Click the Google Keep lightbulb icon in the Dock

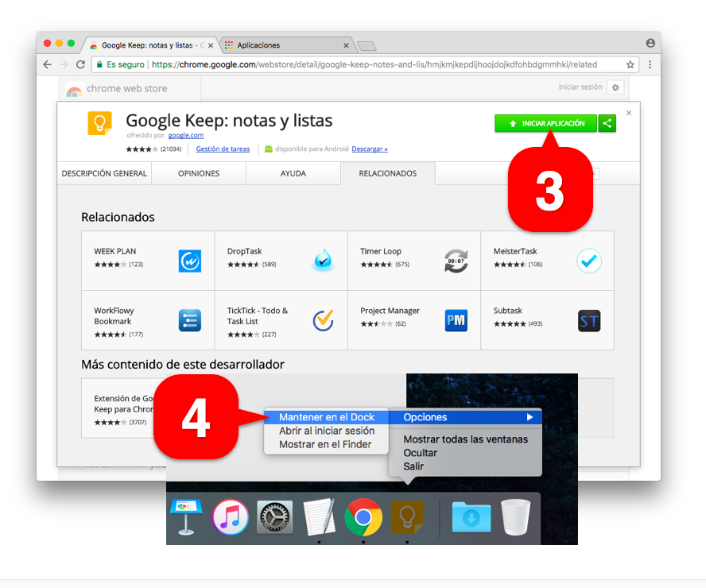(406, 518)
